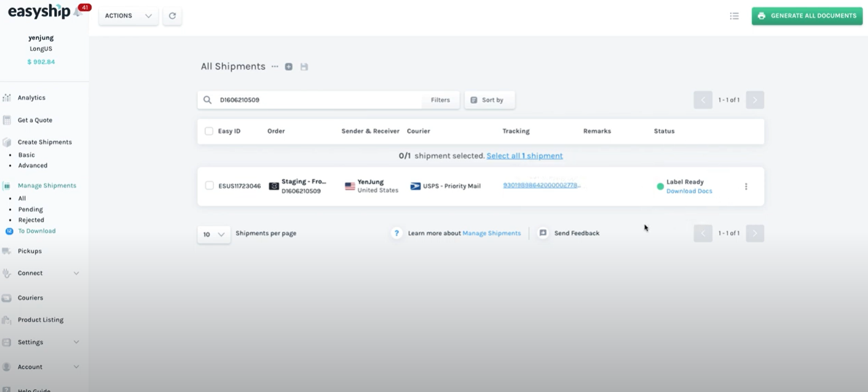Click the Filters button

[x=440, y=100]
